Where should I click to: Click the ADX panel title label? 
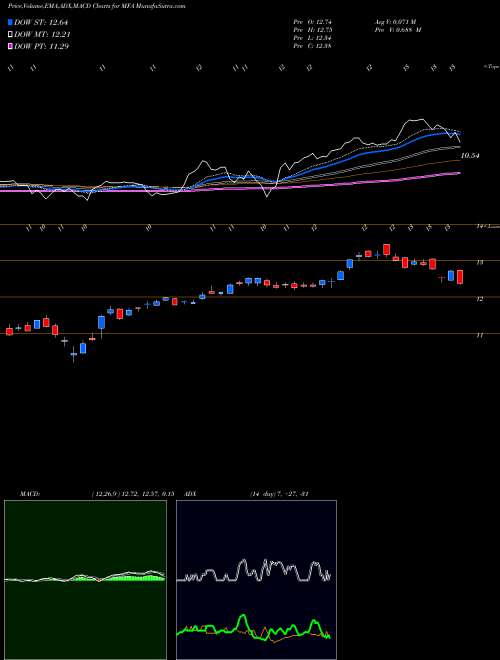(x=191, y=494)
